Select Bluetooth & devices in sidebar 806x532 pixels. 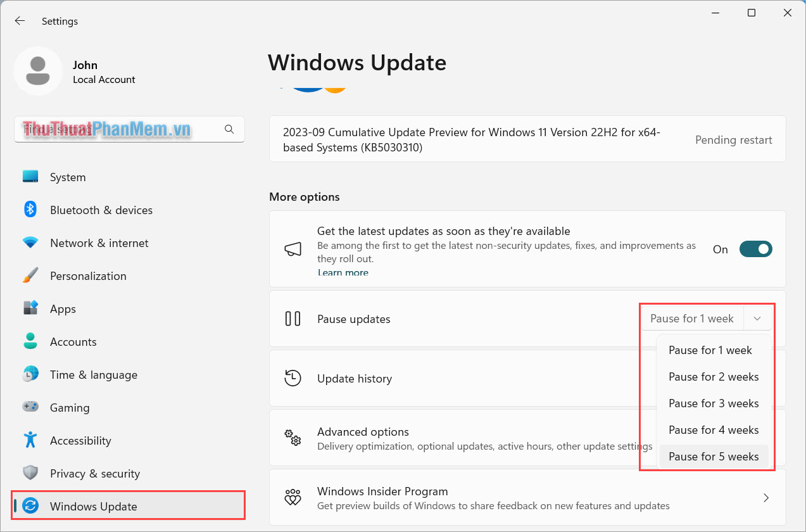[101, 210]
